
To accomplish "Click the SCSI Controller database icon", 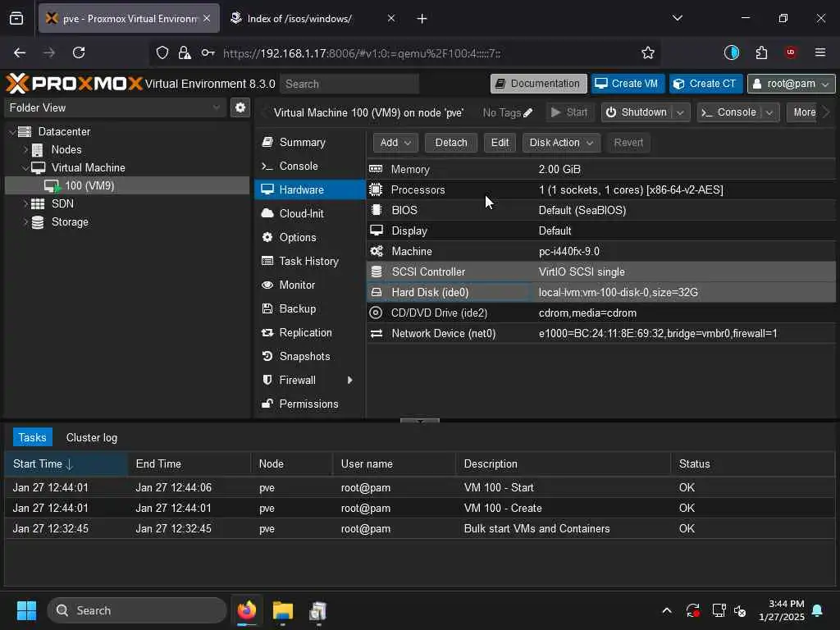I will coord(376,272).
